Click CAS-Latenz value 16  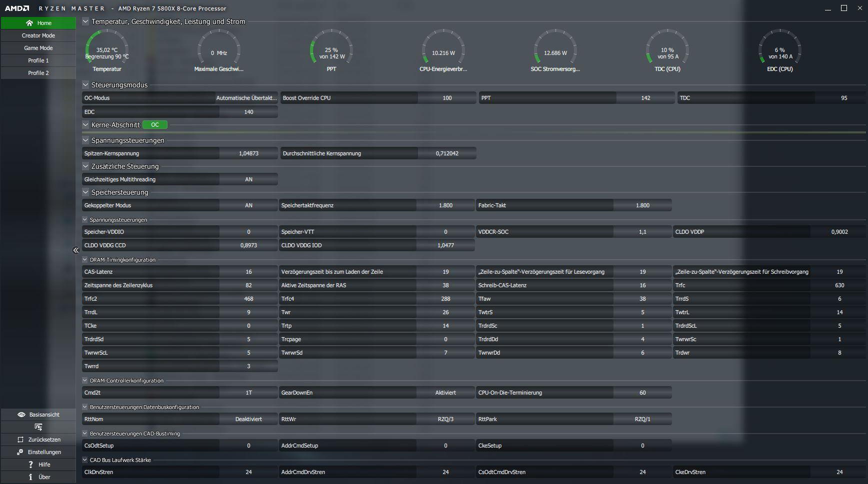pyautogui.click(x=248, y=272)
